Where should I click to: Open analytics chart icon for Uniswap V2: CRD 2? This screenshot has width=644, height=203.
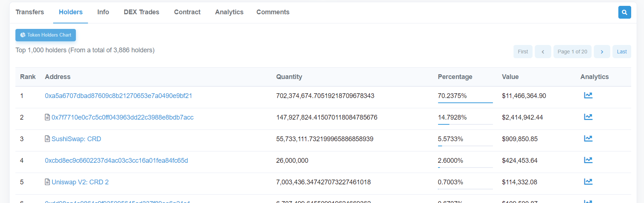click(588, 182)
